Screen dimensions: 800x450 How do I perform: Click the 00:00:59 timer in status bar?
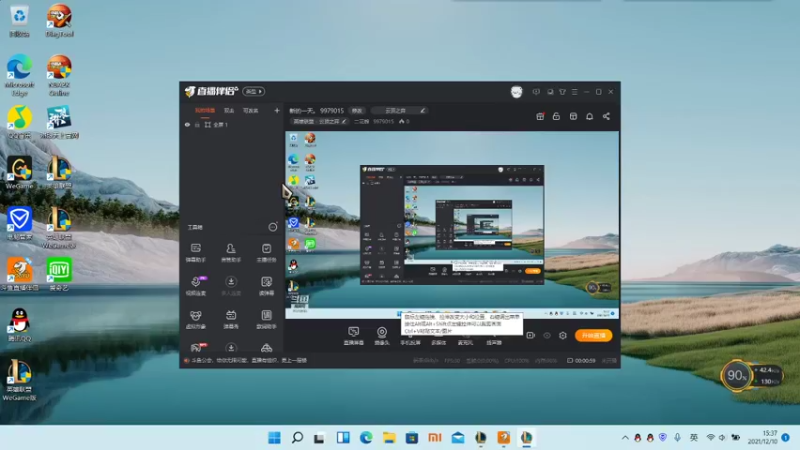pos(581,360)
